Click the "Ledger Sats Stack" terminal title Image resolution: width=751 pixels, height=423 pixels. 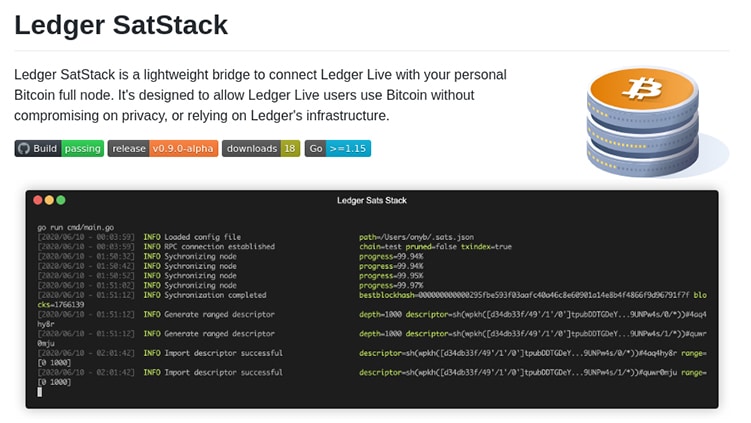click(371, 201)
